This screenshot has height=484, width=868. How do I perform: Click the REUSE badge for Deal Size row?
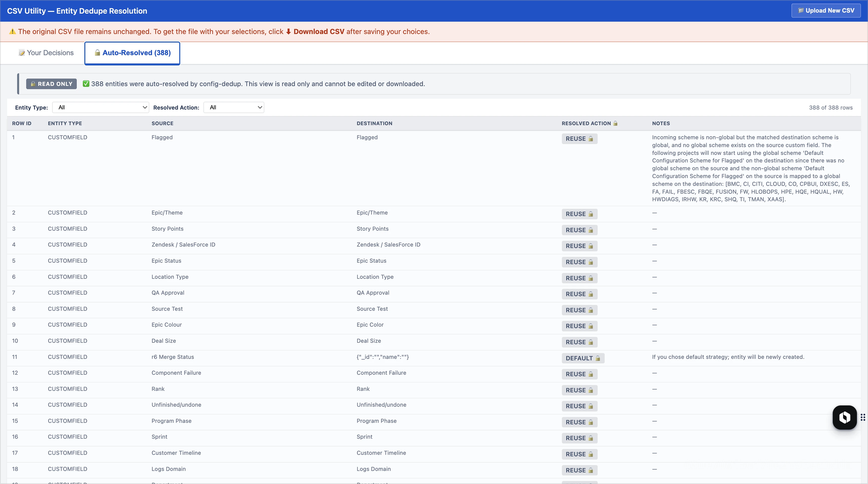(x=579, y=342)
